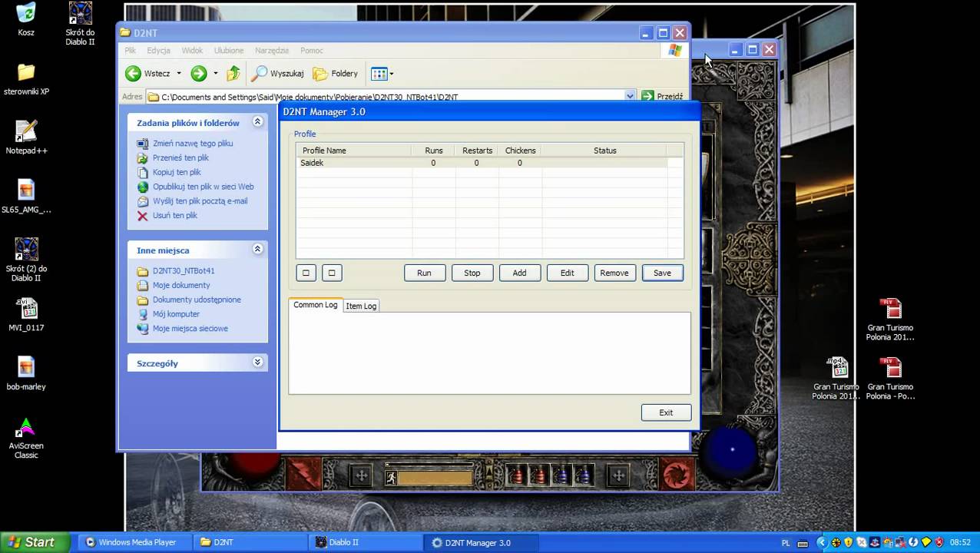Open Wyszukaj search in D2NT Explorer window
This screenshot has height=553, width=980.
click(278, 74)
